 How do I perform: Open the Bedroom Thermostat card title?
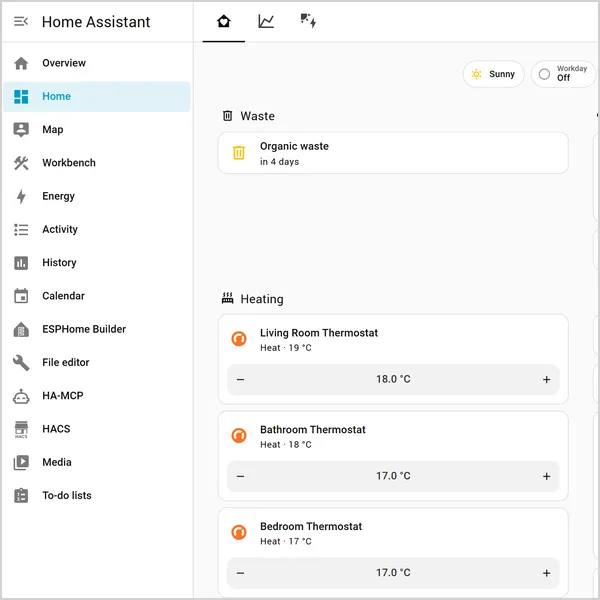(x=311, y=527)
